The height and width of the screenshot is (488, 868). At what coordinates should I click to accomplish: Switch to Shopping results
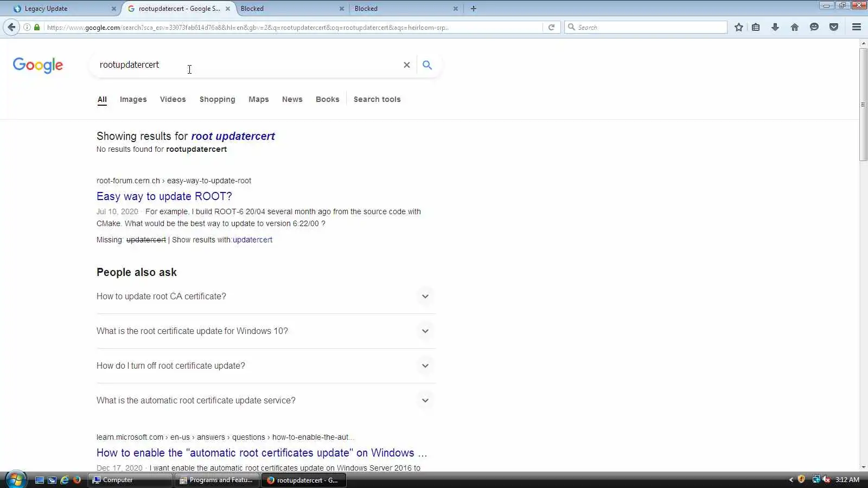click(218, 100)
